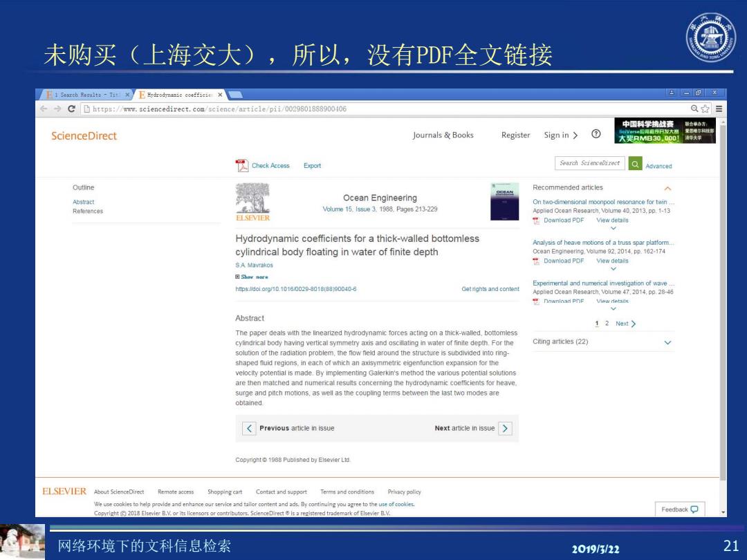747x560 pixels.
Task: Click the ScienceDirect logo
Action: tap(84, 136)
